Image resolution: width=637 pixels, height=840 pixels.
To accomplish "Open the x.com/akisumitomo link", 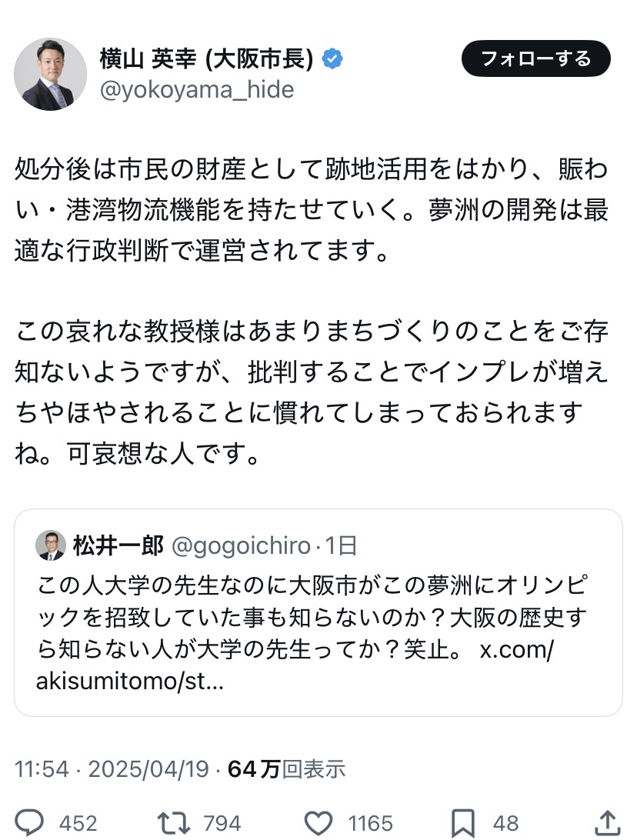I will pyautogui.click(x=517, y=650).
